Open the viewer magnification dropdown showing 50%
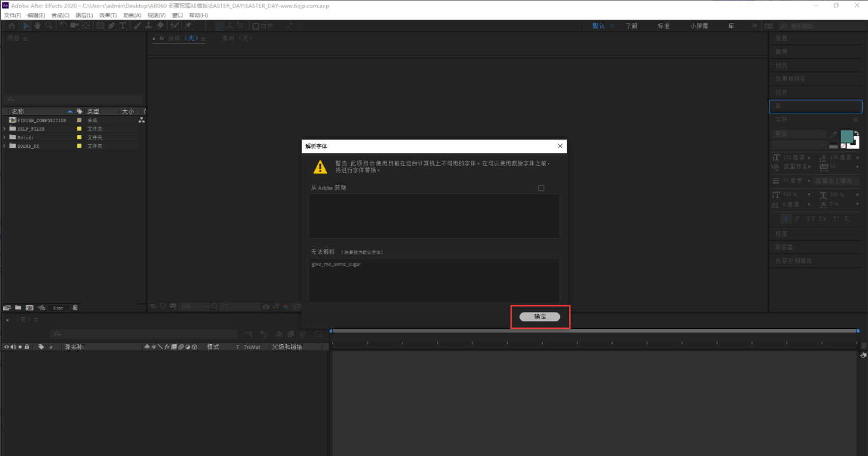 coord(193,307)
